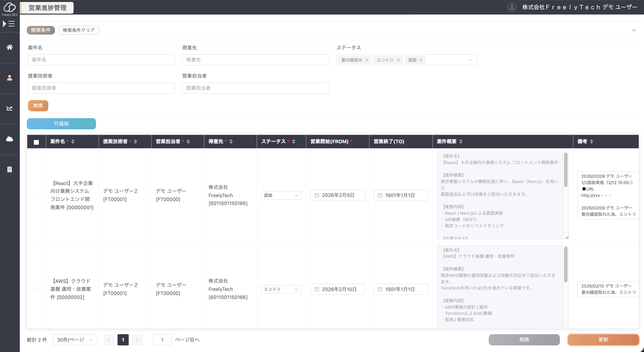The height and width of the screenshot is (352, 644).
Task: Expand the sidebar hamburger menu
Action: pyautogui.click(x=9, y=24)
